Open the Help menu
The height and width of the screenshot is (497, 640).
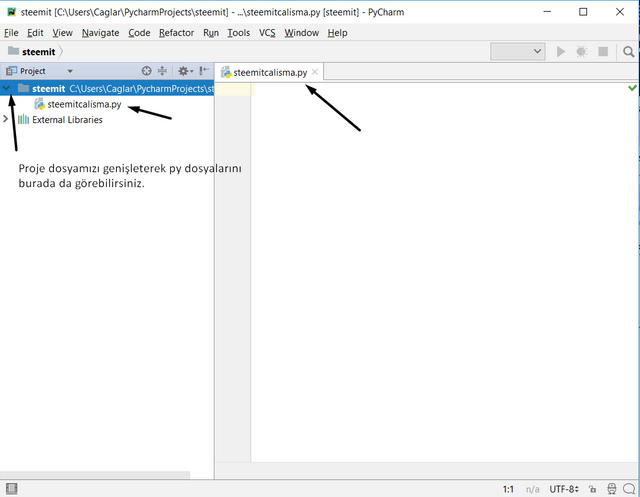(337, 33)
